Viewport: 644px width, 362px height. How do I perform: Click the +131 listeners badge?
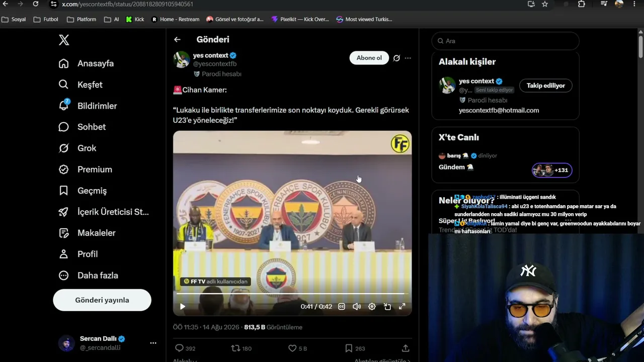552,170
